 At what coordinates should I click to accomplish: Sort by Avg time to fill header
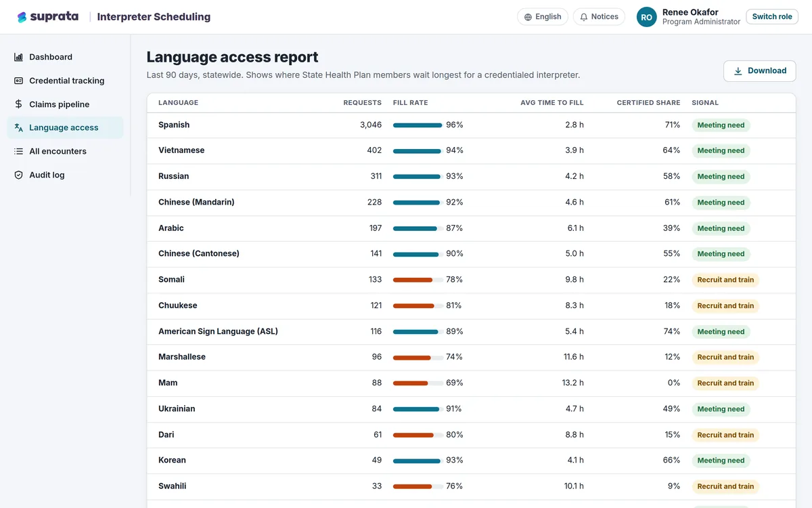click(551, 103)
